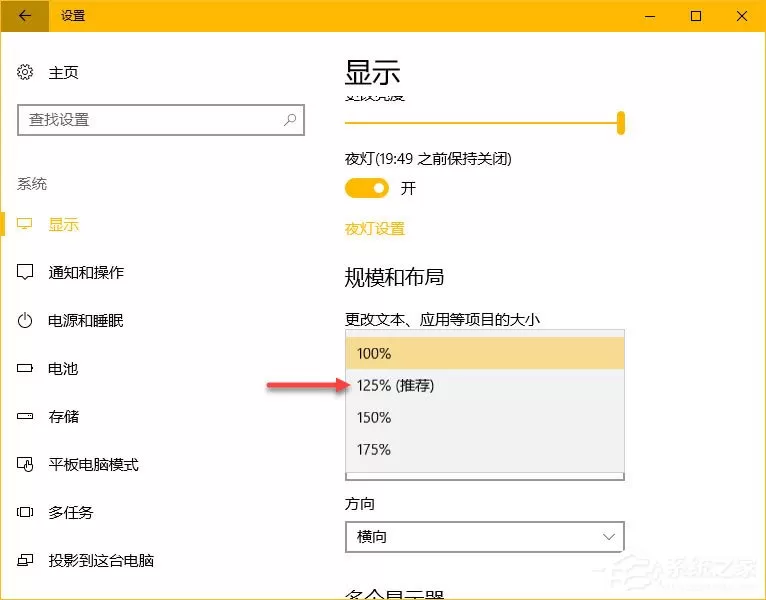Open 存储 settings page

pos(64,416)
